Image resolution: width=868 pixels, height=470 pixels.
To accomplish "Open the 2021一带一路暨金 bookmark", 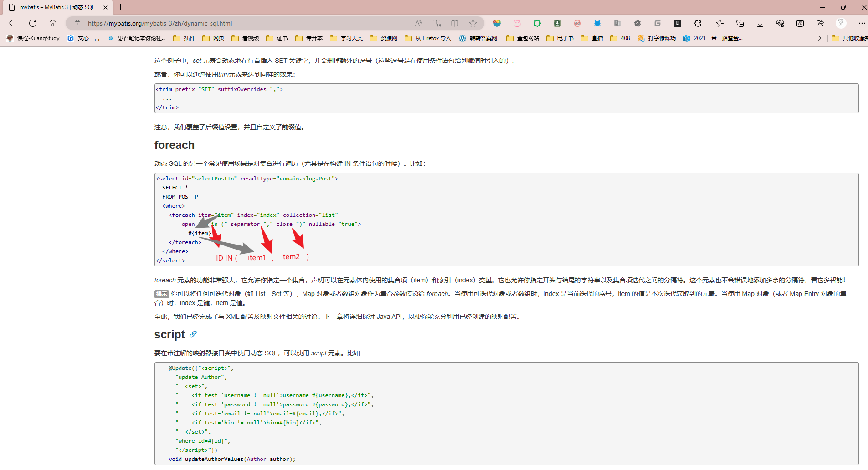I will [713, 38].
